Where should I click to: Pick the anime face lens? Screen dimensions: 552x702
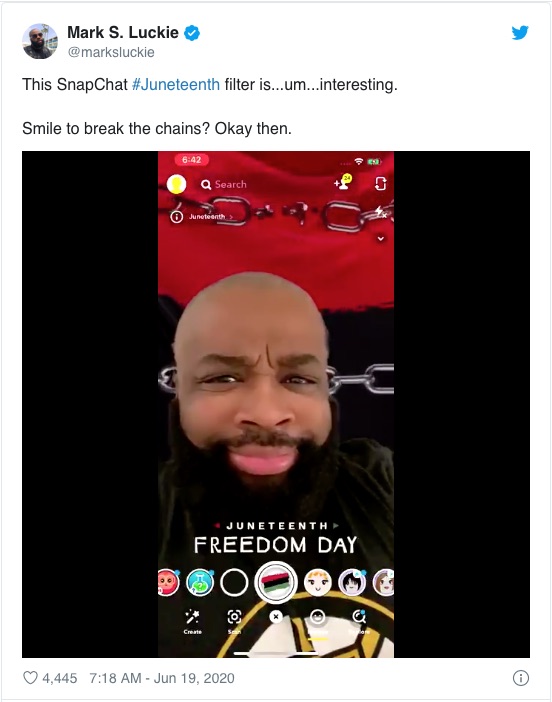point(352,582)
